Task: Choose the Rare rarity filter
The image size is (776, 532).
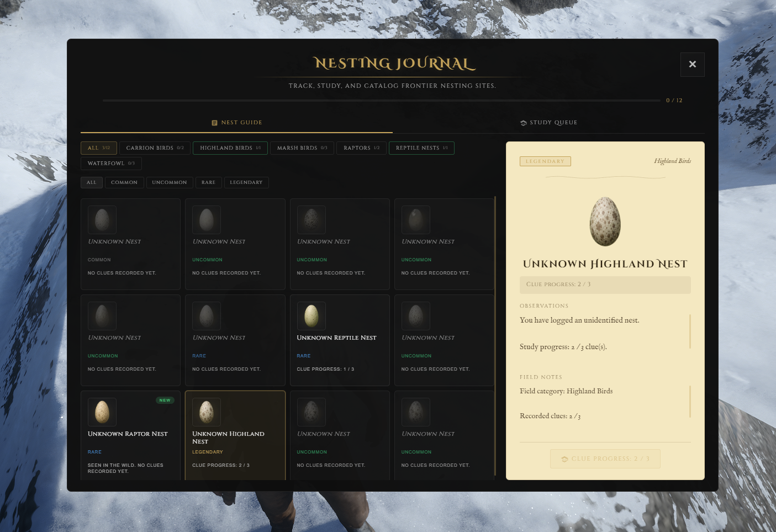Action: (209, 182)
